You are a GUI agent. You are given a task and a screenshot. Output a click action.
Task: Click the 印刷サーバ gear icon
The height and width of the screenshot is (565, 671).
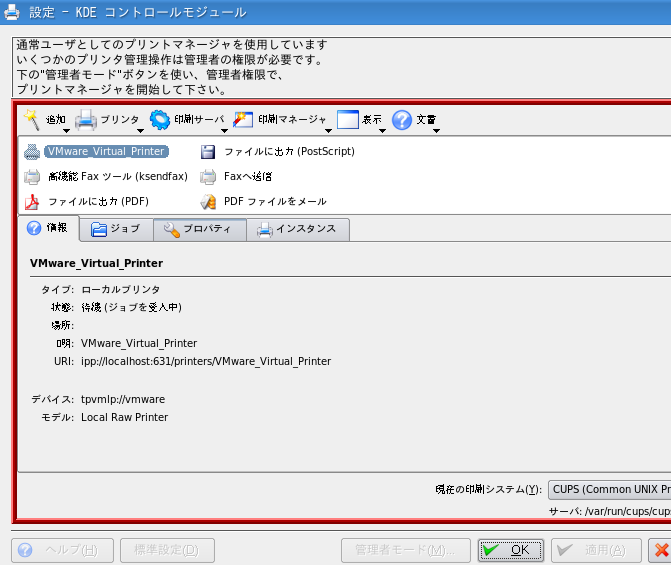click(160, 120)
